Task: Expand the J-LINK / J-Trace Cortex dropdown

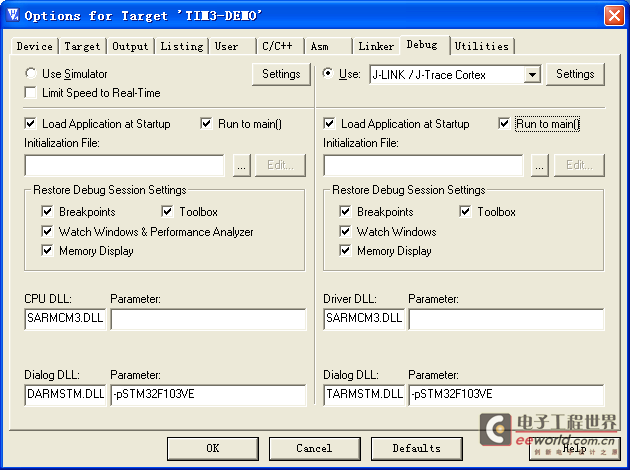Action: tap(532, 75)
